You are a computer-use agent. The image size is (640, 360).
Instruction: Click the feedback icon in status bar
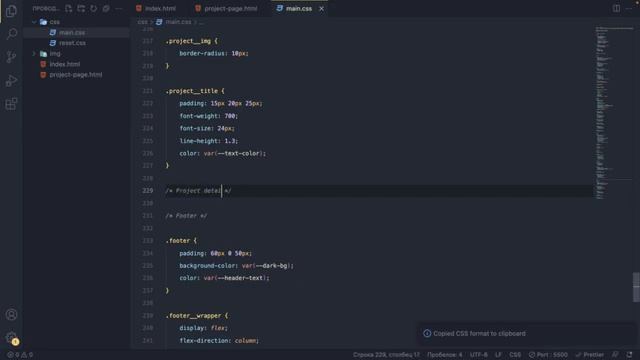[x=615, y=355]
